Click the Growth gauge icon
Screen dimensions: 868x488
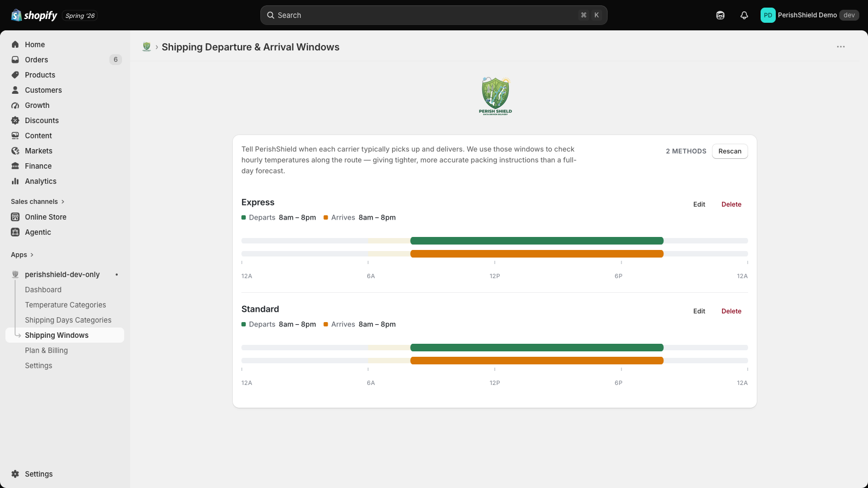click(15, 105)
